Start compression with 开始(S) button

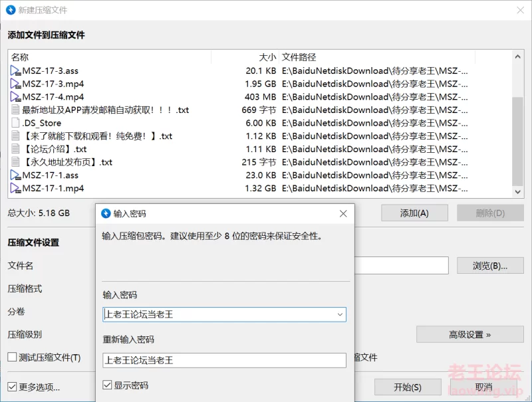[408, 387]
